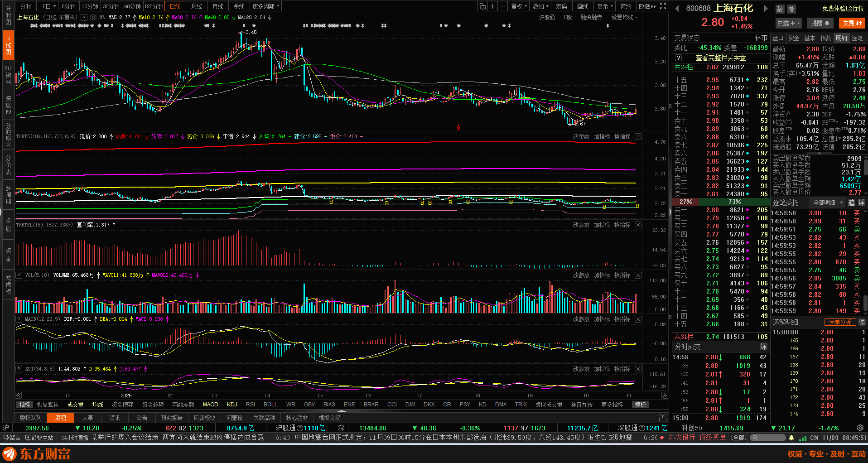Expand the 设置均线 dropdown
The height and width of the screenshot is (463, 868).
(x=624, y=18)
